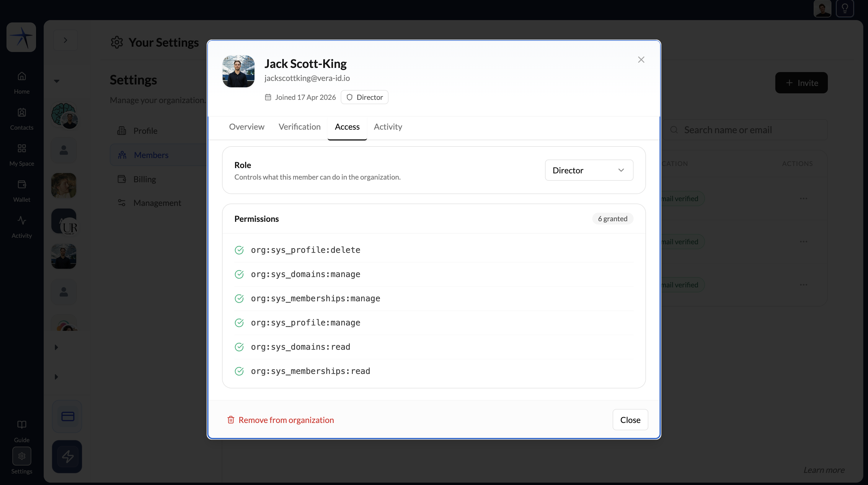
Task: Expand the second collapsed group triangle
Action: (56, 377)
